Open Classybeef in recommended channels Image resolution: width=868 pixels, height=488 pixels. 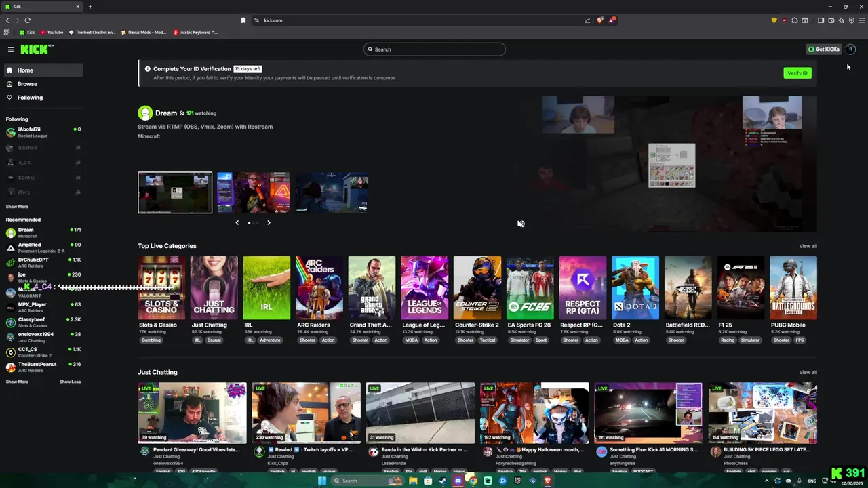(x=43, y=322)
